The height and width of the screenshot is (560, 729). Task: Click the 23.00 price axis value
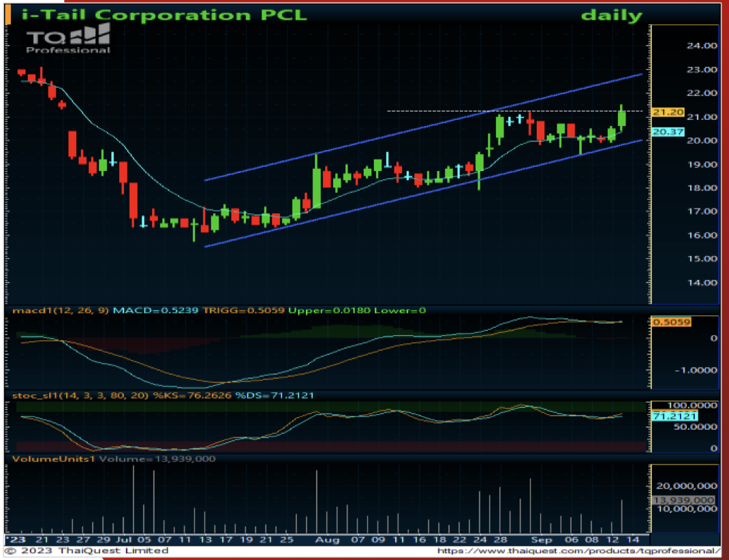(x=702, y=69)
